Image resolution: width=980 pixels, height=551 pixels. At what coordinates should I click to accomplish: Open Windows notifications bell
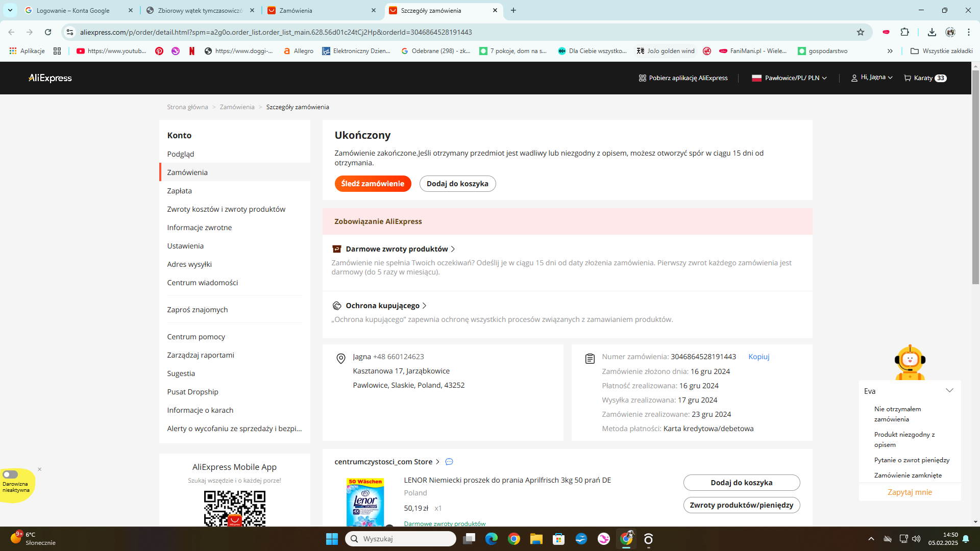coord(966,539)
